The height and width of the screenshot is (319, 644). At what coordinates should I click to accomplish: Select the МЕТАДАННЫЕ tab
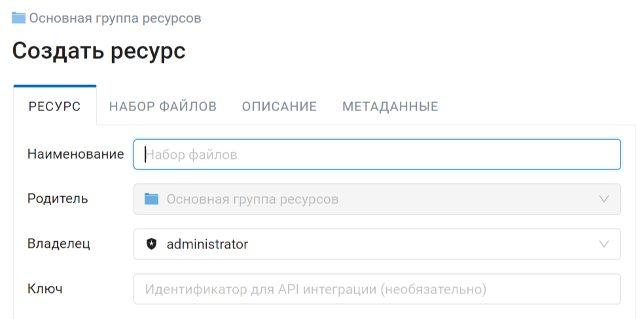tap(390, 107)
